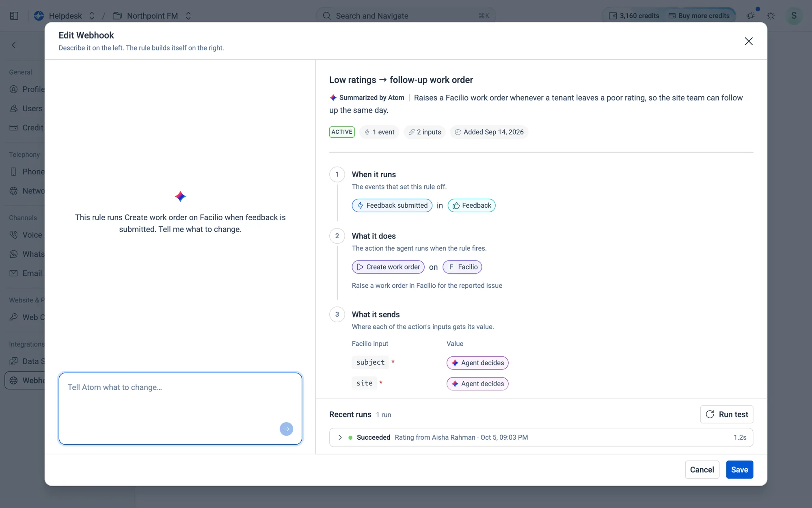Close the Edit Webhook dialog
The width and height of the screenshot is (812, 508).
pyautogui.click(x=749, y=41)
